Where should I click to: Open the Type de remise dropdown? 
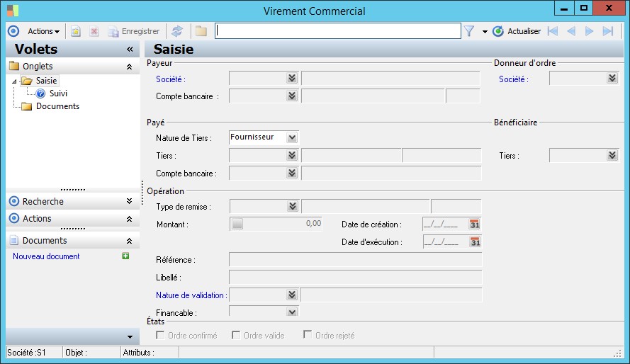293,207
